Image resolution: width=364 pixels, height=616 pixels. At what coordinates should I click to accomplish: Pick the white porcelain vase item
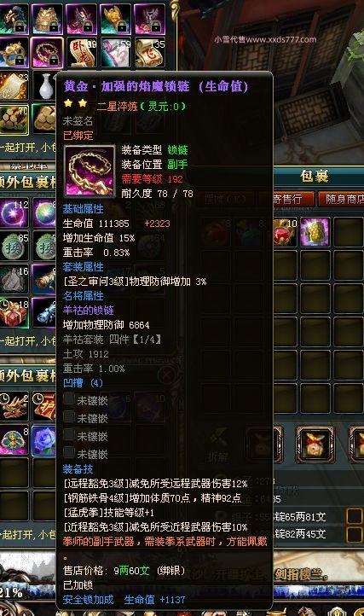46,85
